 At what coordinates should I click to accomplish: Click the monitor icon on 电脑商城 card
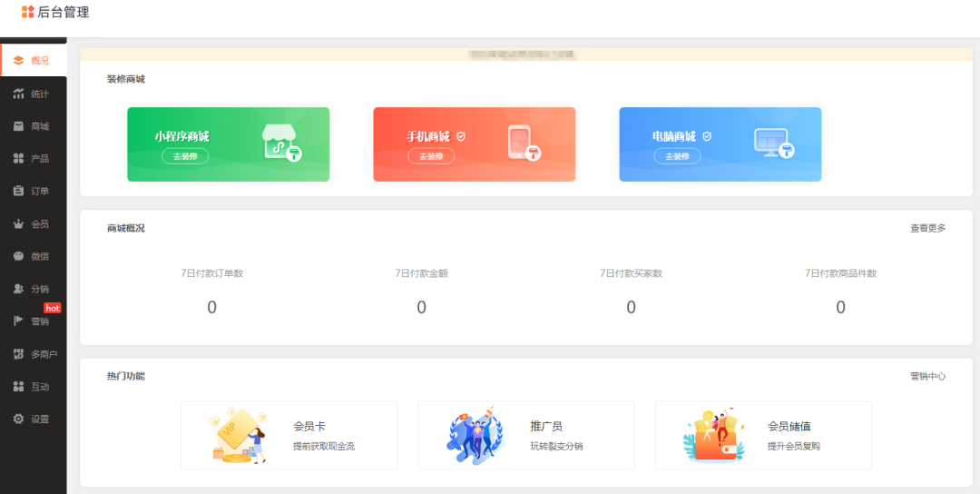(773, 143)
